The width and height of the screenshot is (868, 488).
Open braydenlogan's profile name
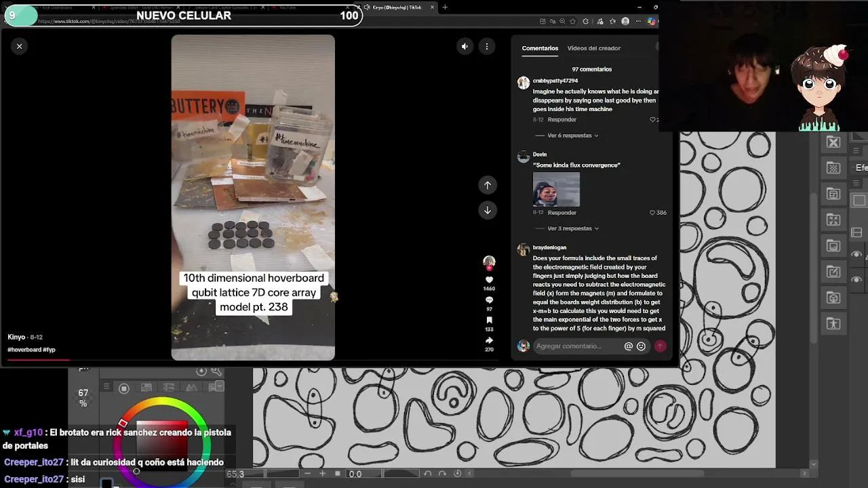[549, 247]
